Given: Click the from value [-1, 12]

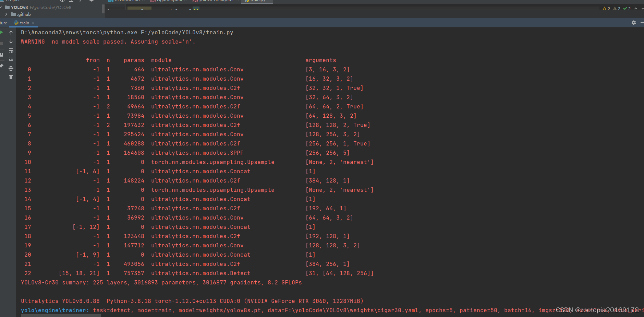Looking at the screenshot, I should [86, 227].
